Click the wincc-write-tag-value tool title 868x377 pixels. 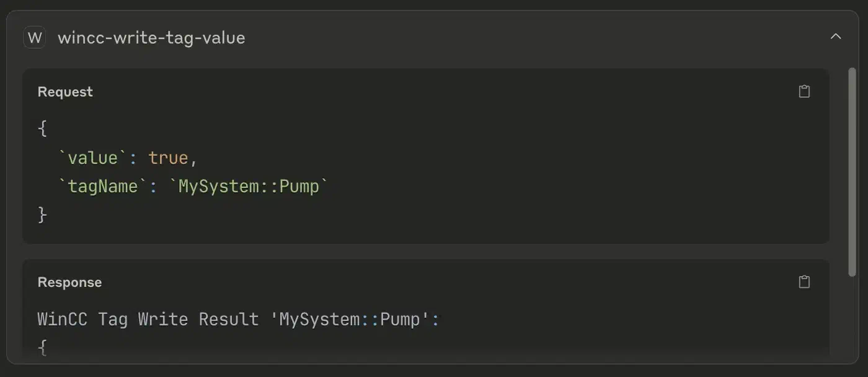coord(151,38)
